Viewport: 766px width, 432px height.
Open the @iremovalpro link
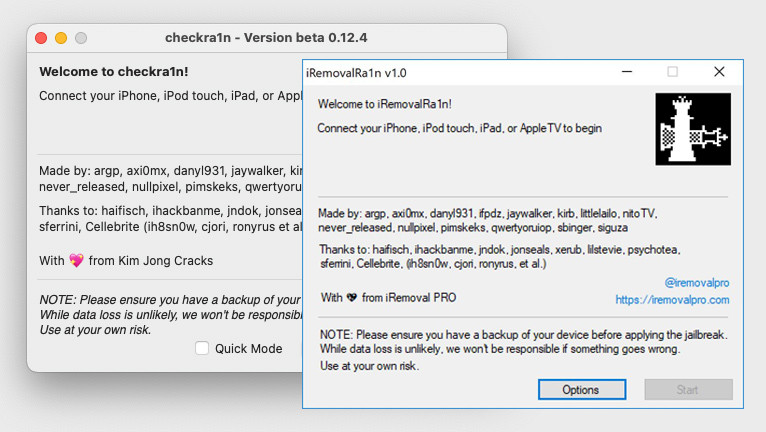[697, 282]
